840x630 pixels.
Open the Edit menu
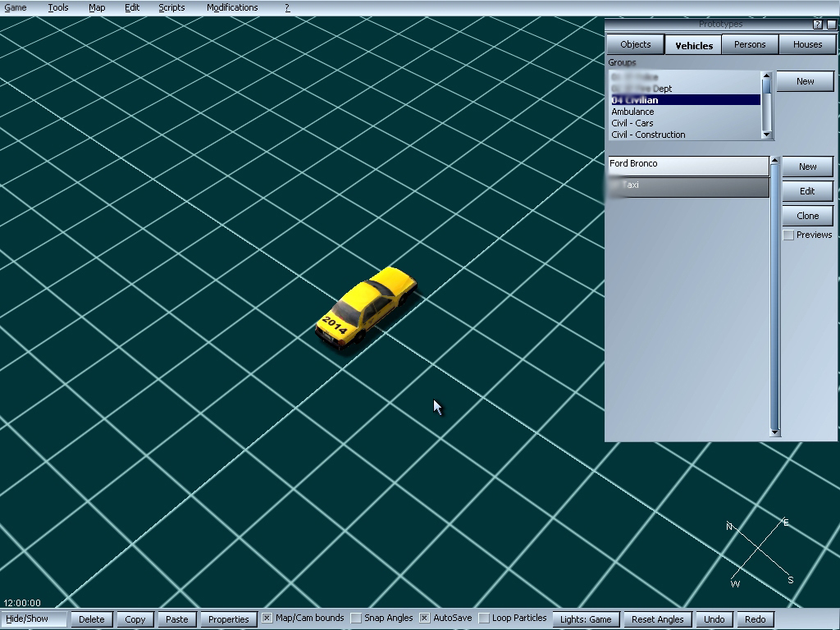click(x=132, y=7)
